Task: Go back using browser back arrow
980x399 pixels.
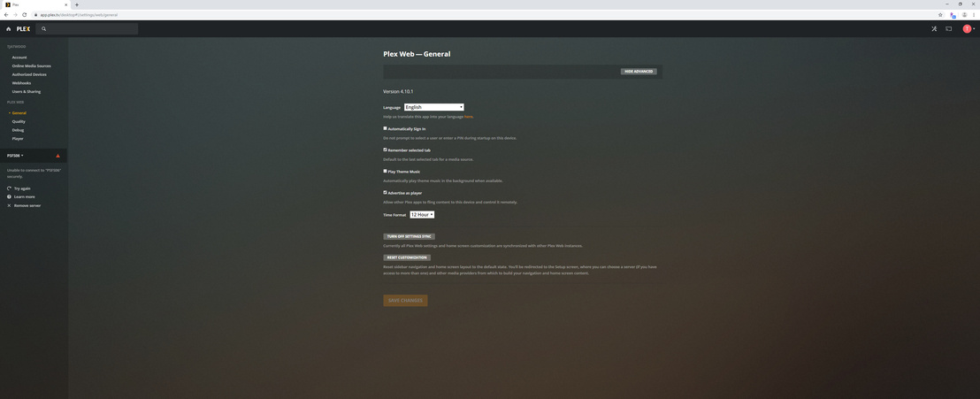Action: [x=6, y=14]
